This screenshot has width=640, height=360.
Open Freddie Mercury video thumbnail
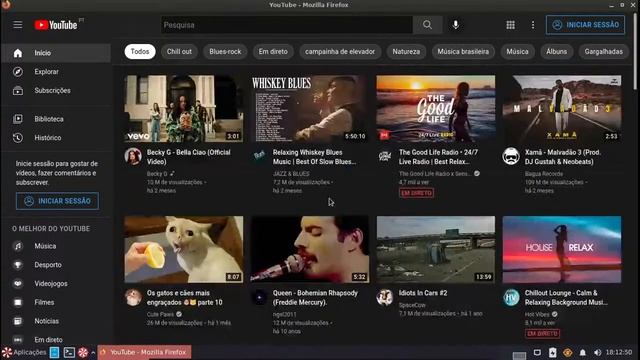tap(310, 249)
